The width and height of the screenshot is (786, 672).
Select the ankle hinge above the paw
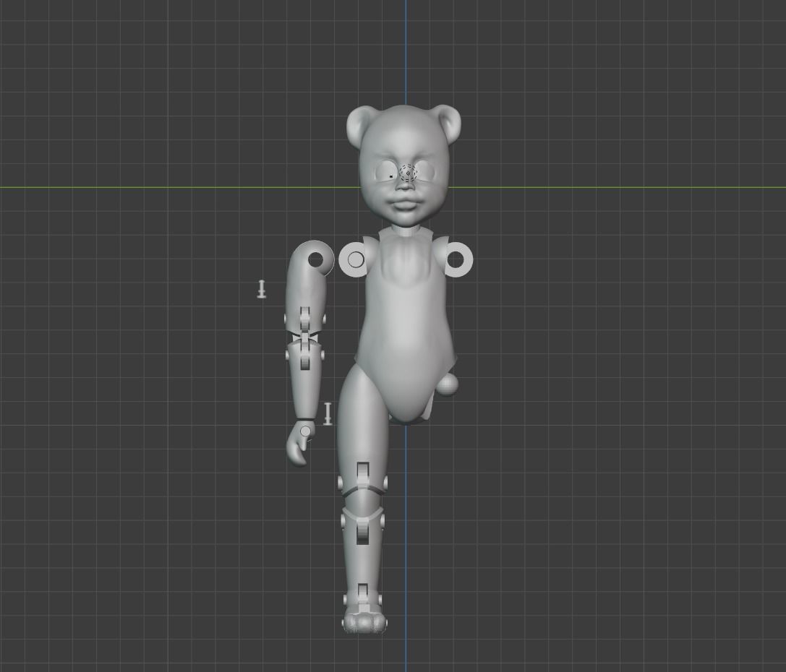pyautogui.click(x=364, y=598)
